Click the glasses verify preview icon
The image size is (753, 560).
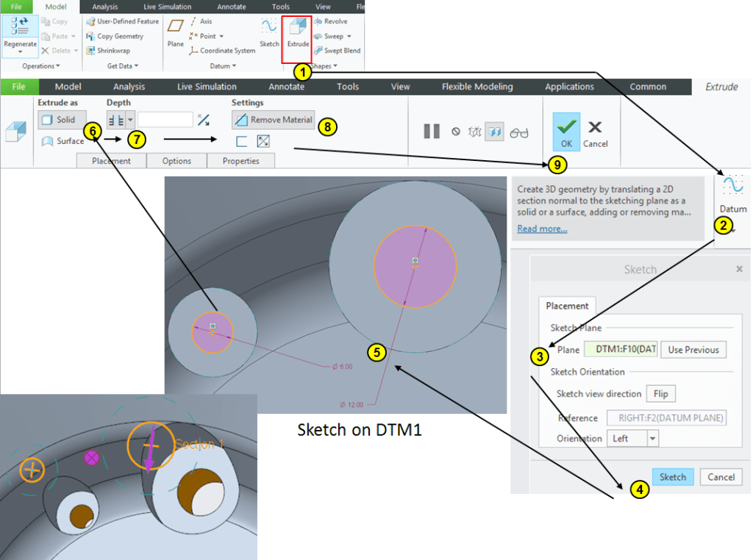(519, 132)
